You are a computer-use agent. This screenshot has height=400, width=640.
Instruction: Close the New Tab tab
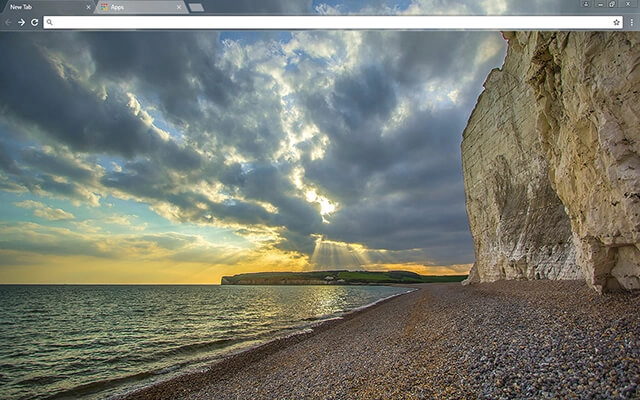[88, 7]
